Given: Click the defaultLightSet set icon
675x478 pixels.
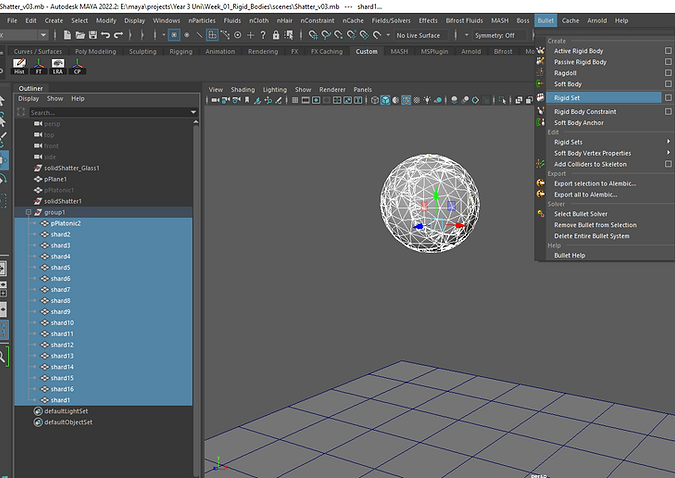Looking at the screenshot, I should pos(38,411).
